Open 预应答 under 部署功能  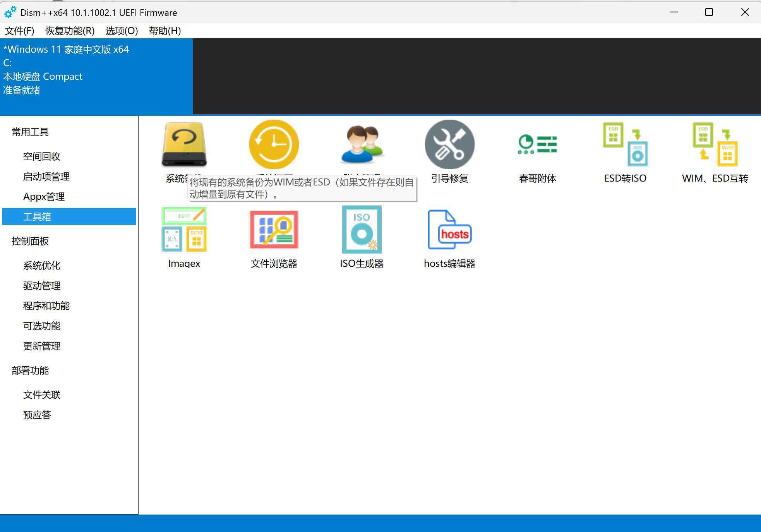[x=37, y=415]
